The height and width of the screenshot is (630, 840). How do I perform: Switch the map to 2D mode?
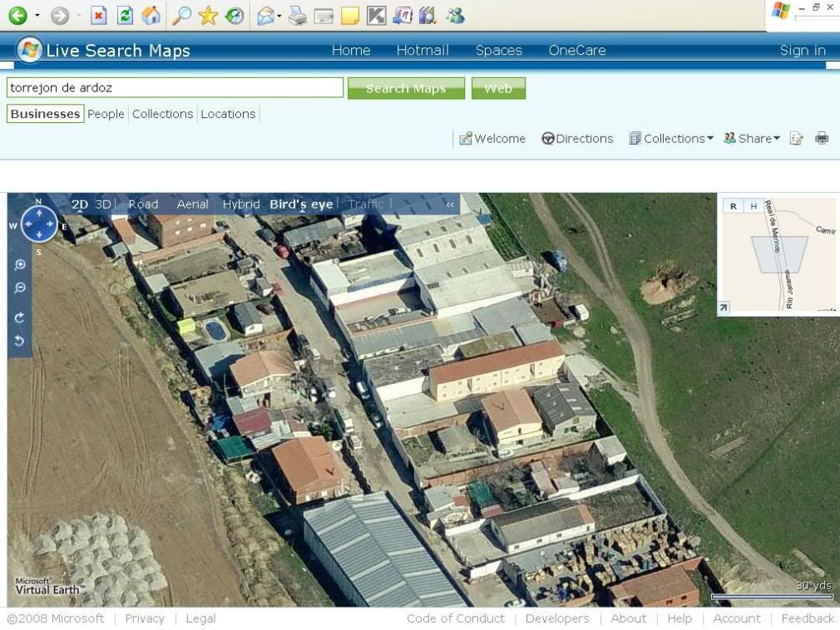(80, 204)
